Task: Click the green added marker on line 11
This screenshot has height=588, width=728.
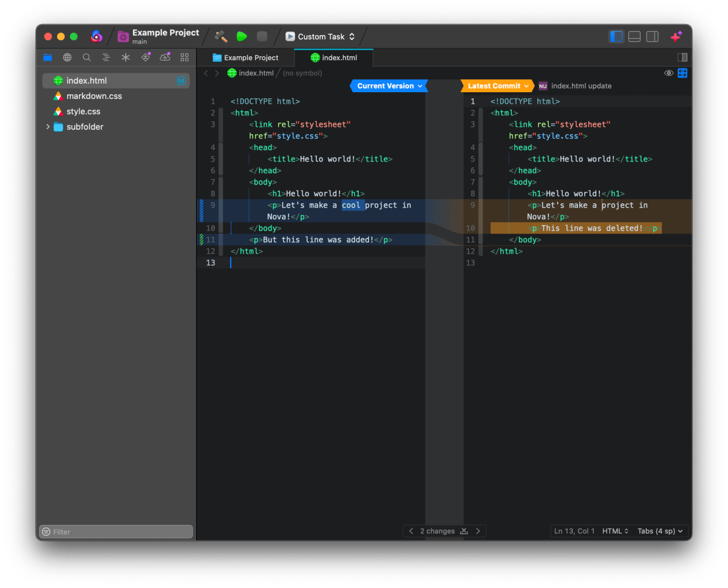Action: tap(202, 240)
